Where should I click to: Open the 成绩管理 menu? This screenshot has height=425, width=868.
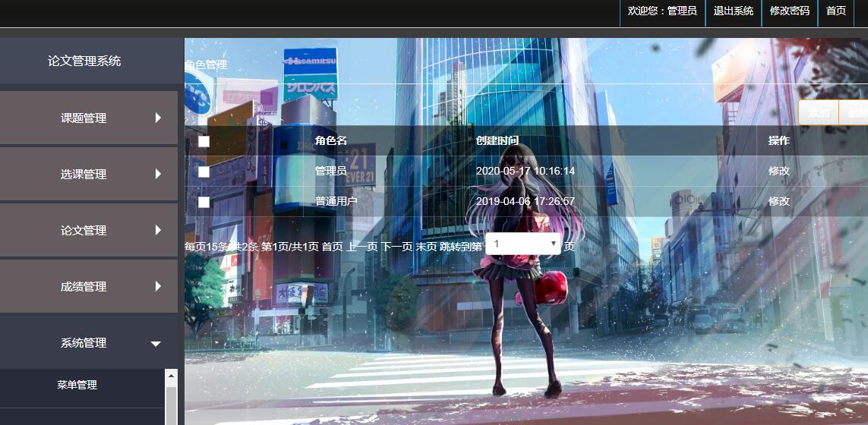[89, 287]
